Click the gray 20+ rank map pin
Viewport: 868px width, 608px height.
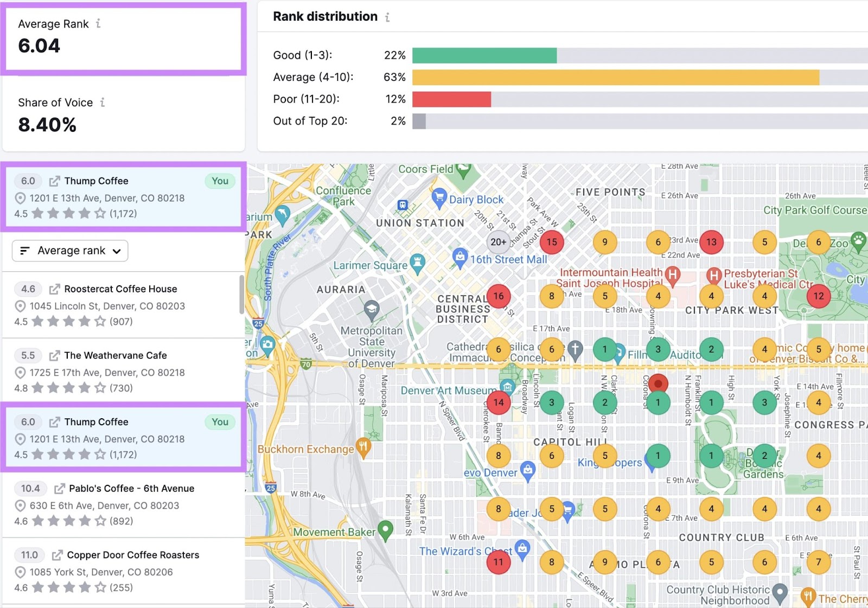498,242
